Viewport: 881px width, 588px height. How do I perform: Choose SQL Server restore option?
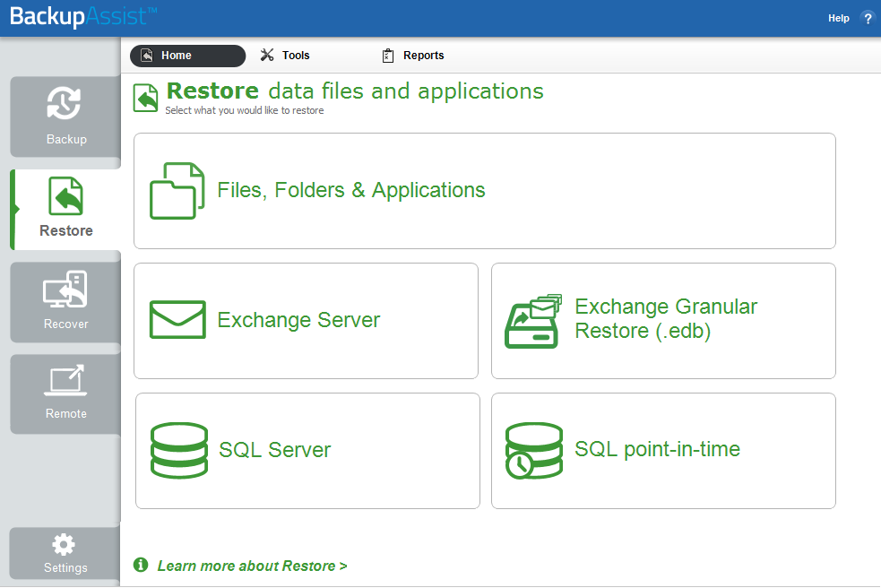307,451
